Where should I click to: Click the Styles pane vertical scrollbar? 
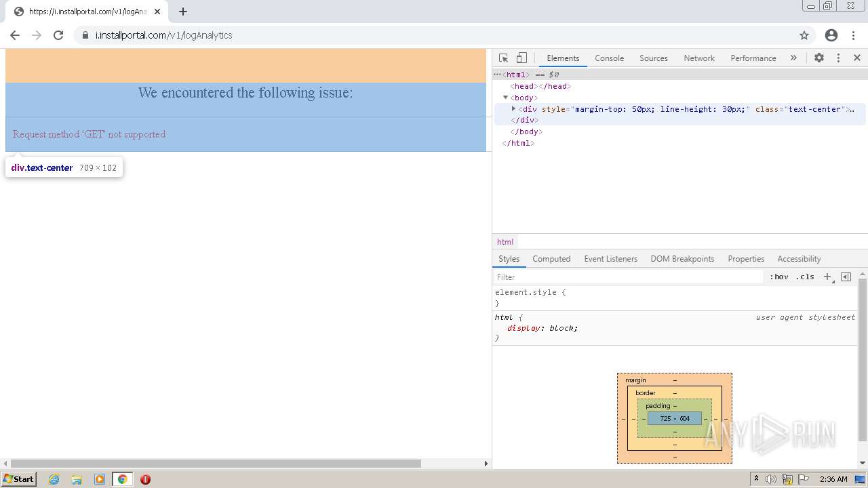863,359
